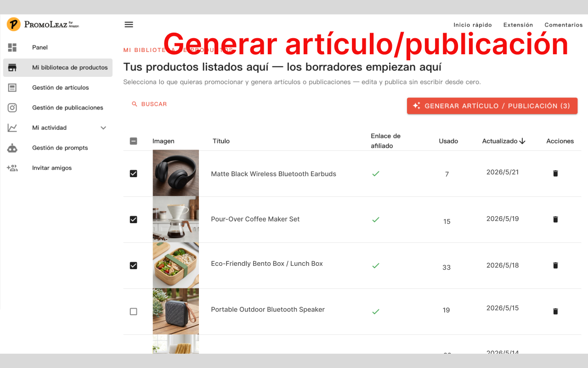Delete the Eco-Friendly Bento Box row
Screen dimensions: 588x368
(555, 265)
